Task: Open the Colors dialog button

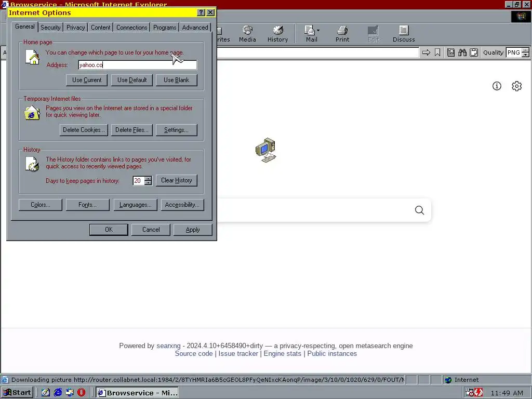Action: point(41,205)
